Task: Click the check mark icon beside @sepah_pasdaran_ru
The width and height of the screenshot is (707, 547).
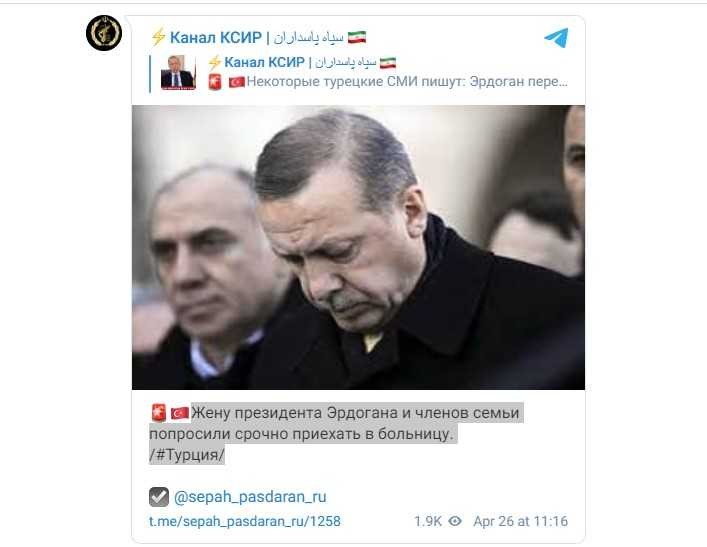Action: 159,497
